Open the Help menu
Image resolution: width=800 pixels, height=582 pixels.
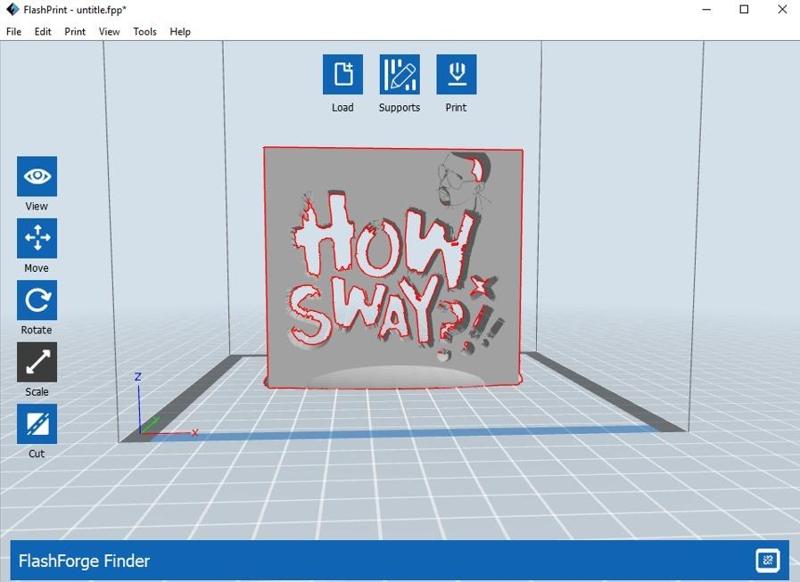pyautogui.click(x=180, y=32)
